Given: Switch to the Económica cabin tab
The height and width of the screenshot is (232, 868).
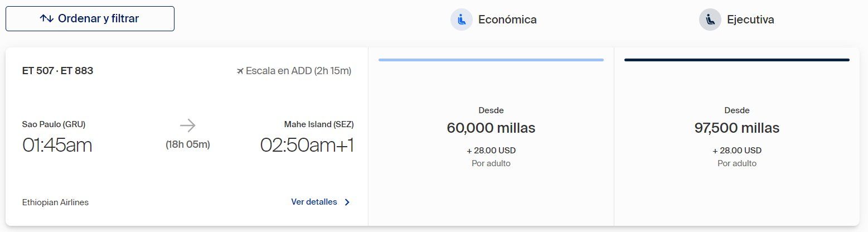Looking at the screenshot, I should pos(493,20).
